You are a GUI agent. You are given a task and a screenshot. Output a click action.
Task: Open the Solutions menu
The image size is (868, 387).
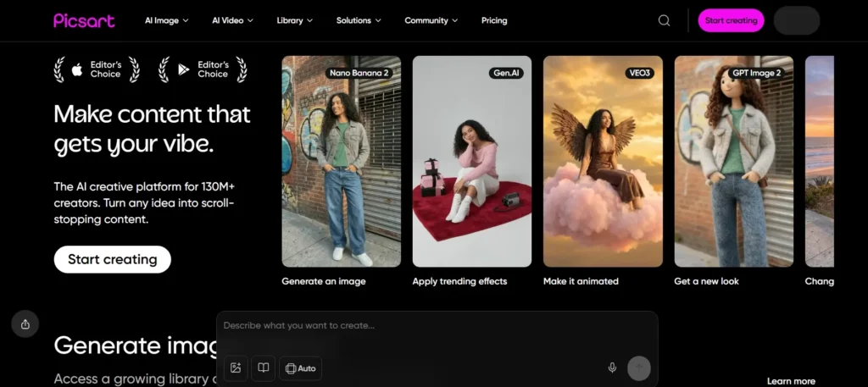359,20
